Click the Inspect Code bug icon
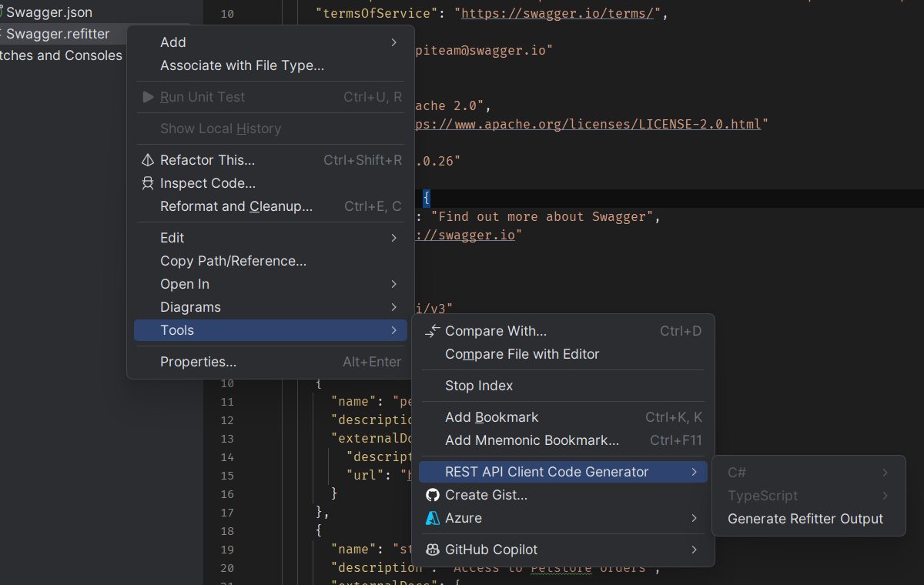 (x=148, y=183)
